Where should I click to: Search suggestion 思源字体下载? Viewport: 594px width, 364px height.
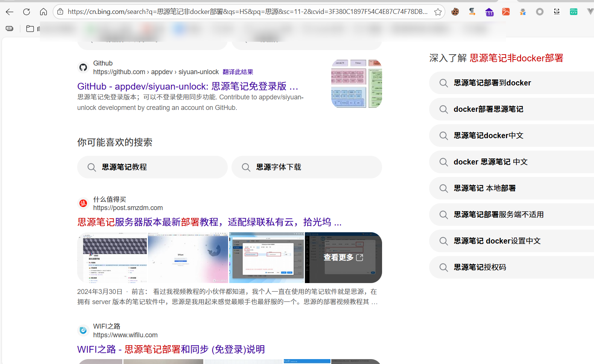point(307,167)
